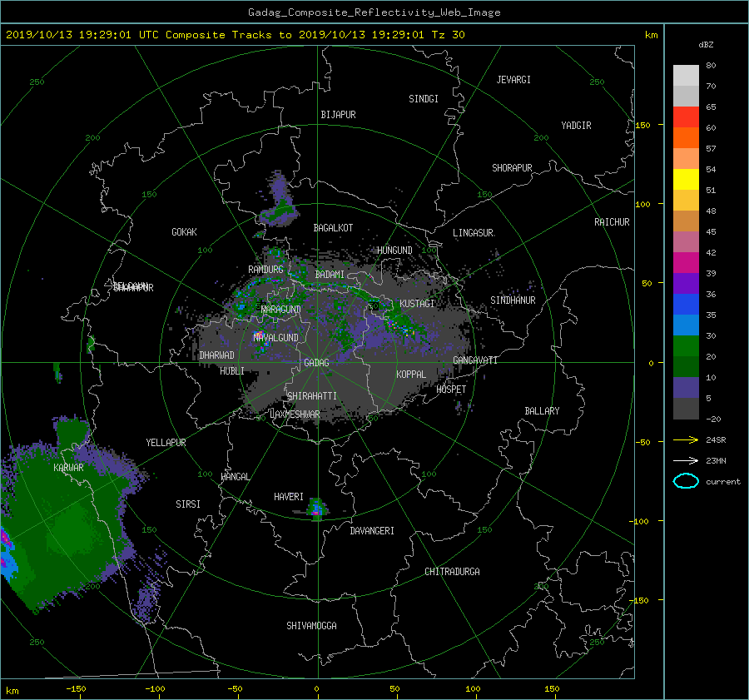
Task: Click the LAXMESHWAR city label
Action: click(x=295, y=415)
